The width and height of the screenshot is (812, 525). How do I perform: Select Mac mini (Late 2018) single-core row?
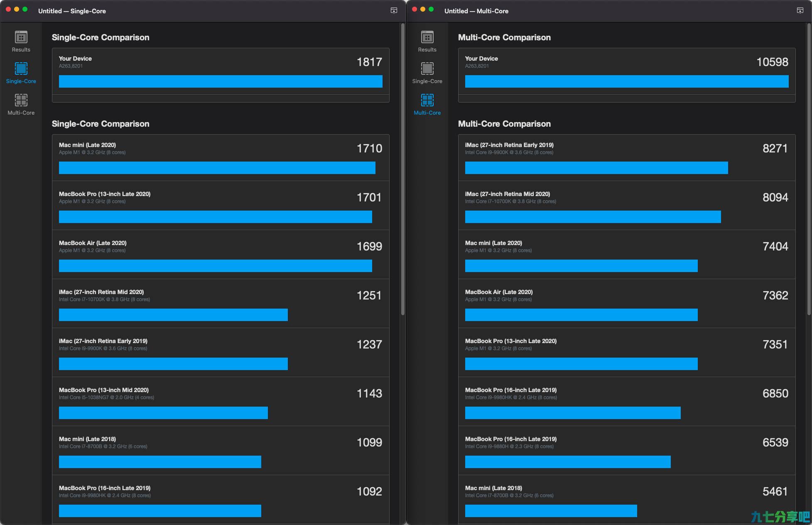pyautogui.click(x=221, y=451)
